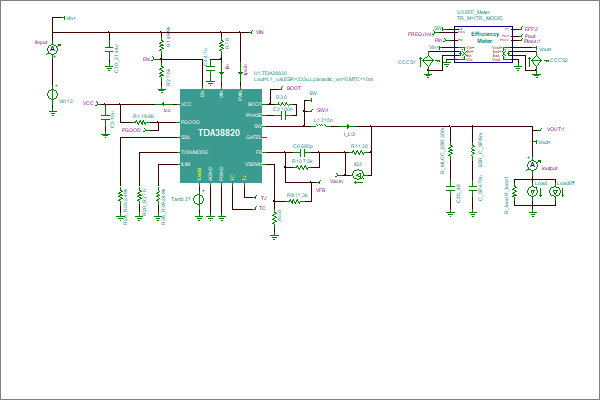Viewport: 600px width, 400px height.
Task: Click the Vout+ label below VOUT:1
Action: coord(544,142)
